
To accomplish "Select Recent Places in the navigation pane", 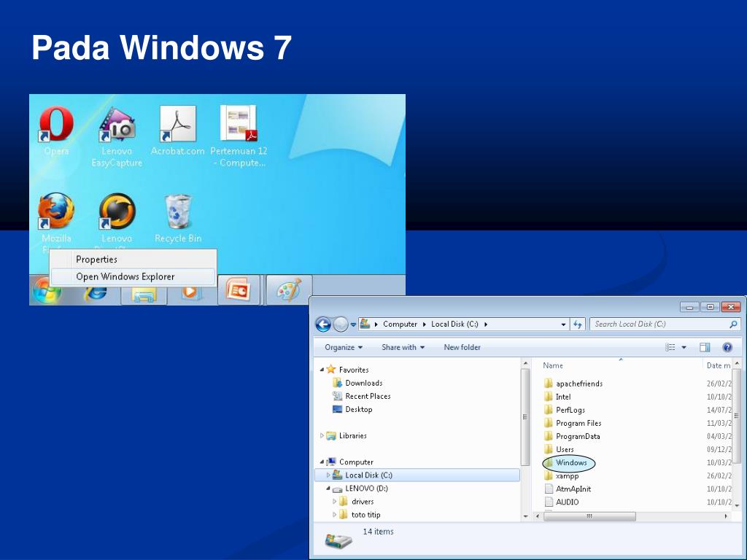I will click(368, 396).
